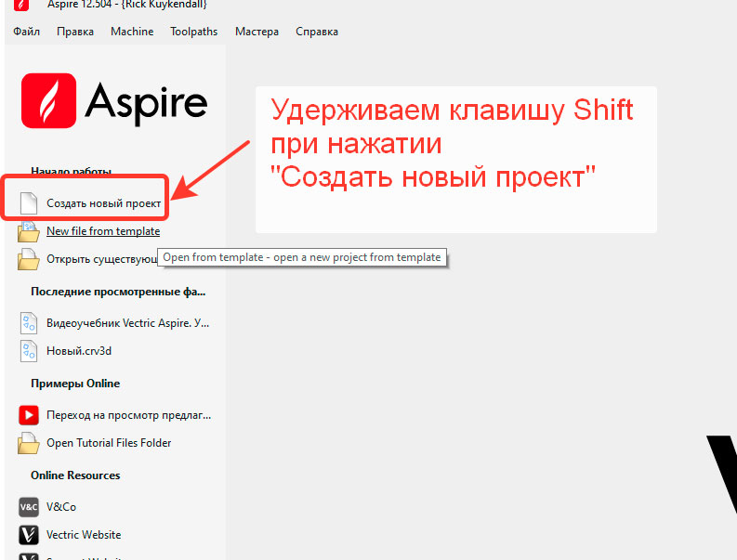Click the folder icon beside Open Tutorial Files Folder
The width and height of the screenshot is (737, 560).
pos(29,443)
